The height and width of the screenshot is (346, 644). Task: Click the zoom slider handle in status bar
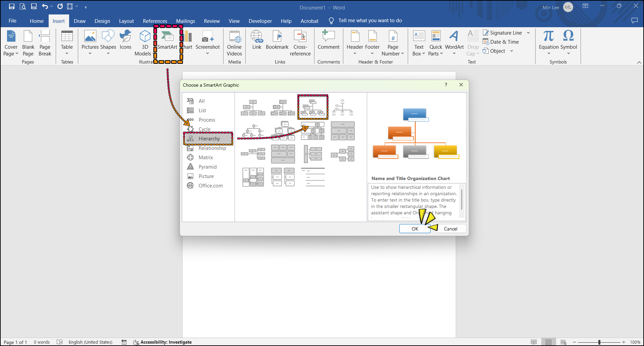pos(599,342)
